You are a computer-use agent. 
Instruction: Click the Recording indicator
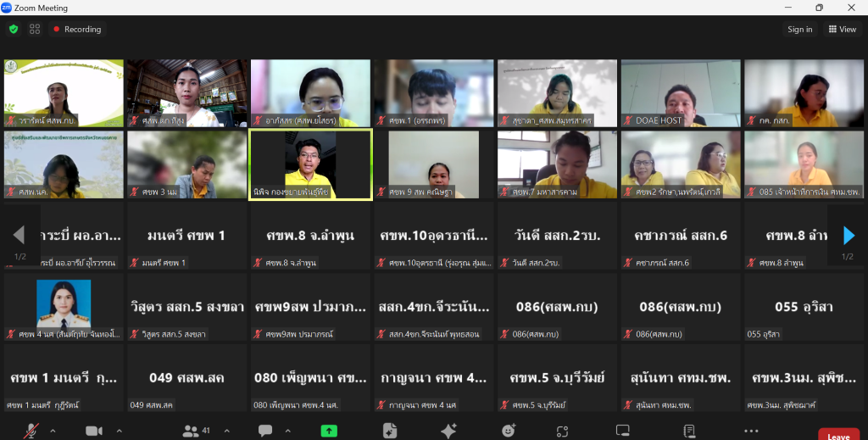pyautogui.click(x=77, y=30)
